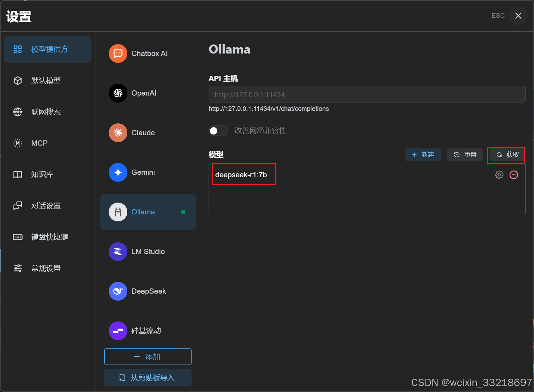
Task: Click the ESC label in the header
Action: click(x=498, y=16)
